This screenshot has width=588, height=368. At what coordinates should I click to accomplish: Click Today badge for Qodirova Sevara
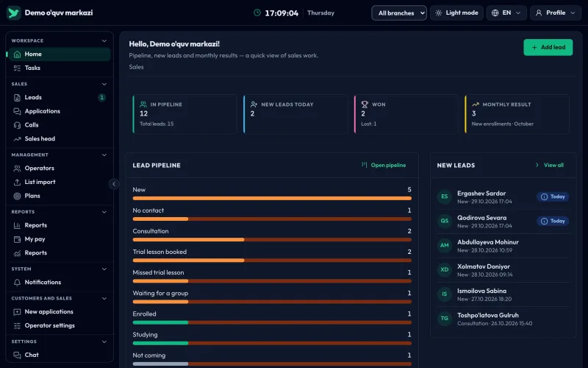pyautogui.click(x=553, y=222)
